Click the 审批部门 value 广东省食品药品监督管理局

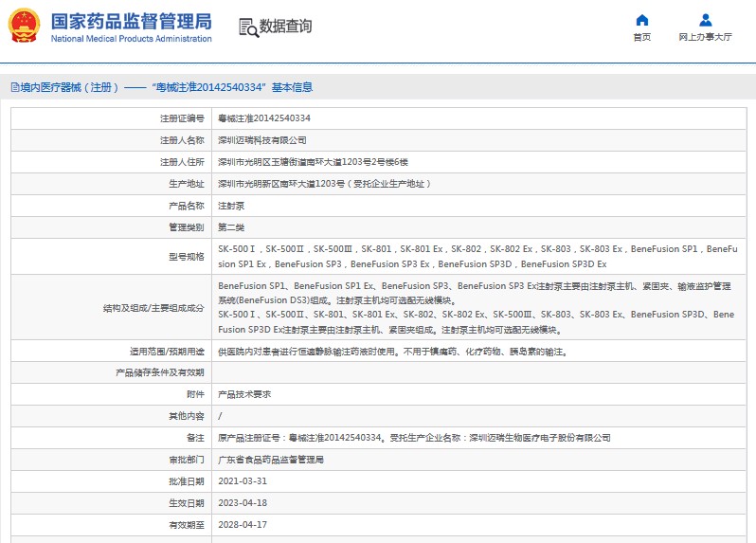271,459
